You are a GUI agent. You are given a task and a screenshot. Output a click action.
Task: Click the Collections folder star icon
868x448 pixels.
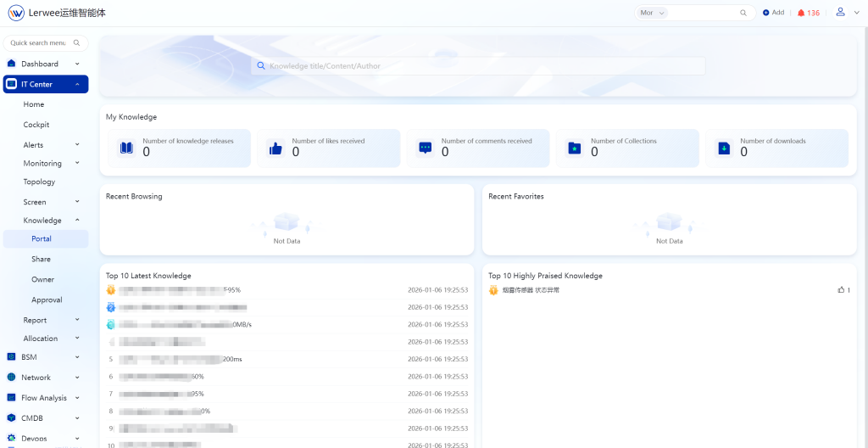coord(575,148)
